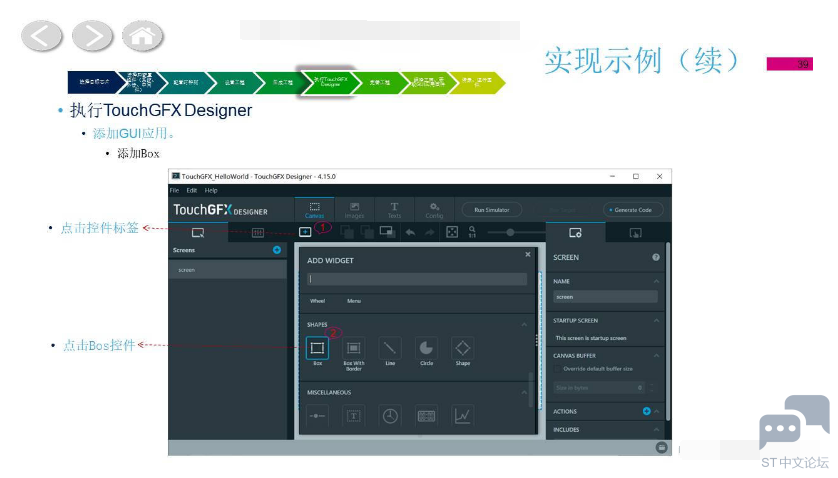Viewport: 838px width, 478px height.
Task: Open the Add Widget toolbar icon
Action: point(305,232)
